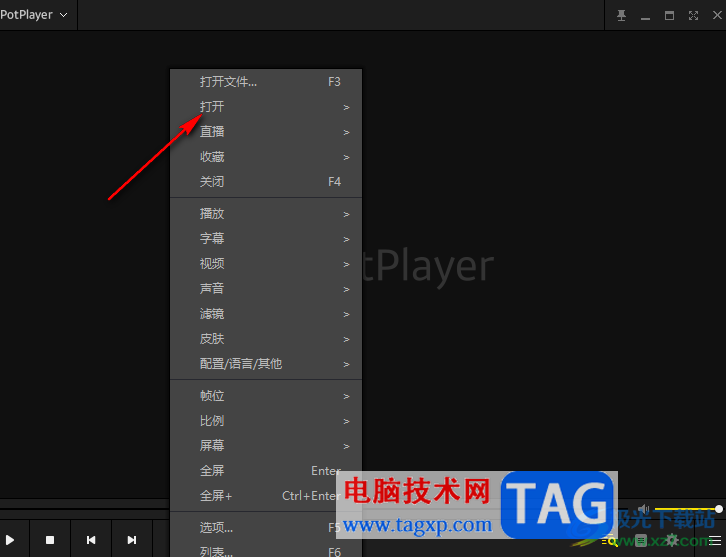Open the 比例 submenu
The image size is (726, 557).
pos(266,421)
